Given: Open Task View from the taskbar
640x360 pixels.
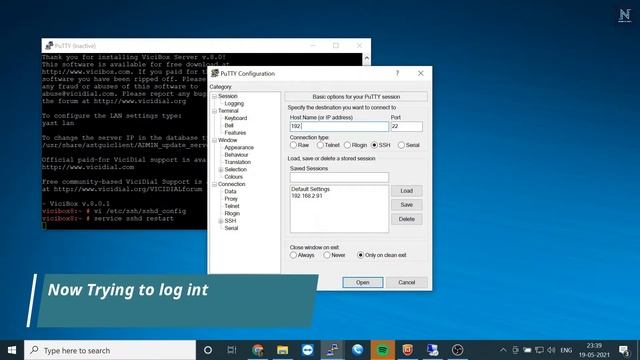Looking at the screenshot, I should (232, 350).
